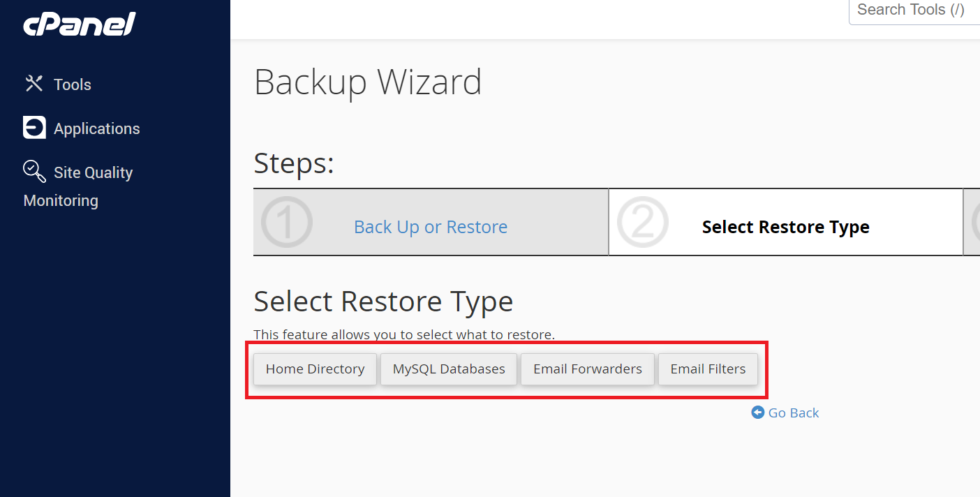This screenshot has width=980, height=497.
Task: Click the step 2 circled number icon
Action: [x=642, y=223]
